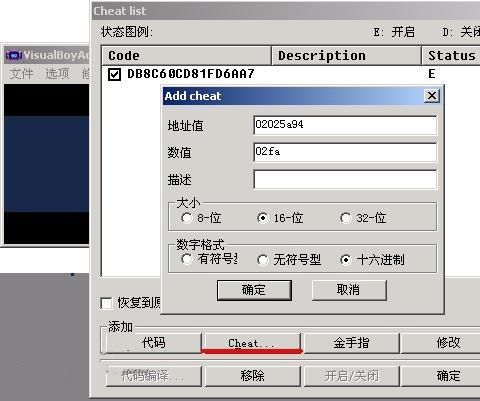This screenshot has height=401, width=480.
Task: Choose the 无符号型 number format option
Action: click(263, 259)
